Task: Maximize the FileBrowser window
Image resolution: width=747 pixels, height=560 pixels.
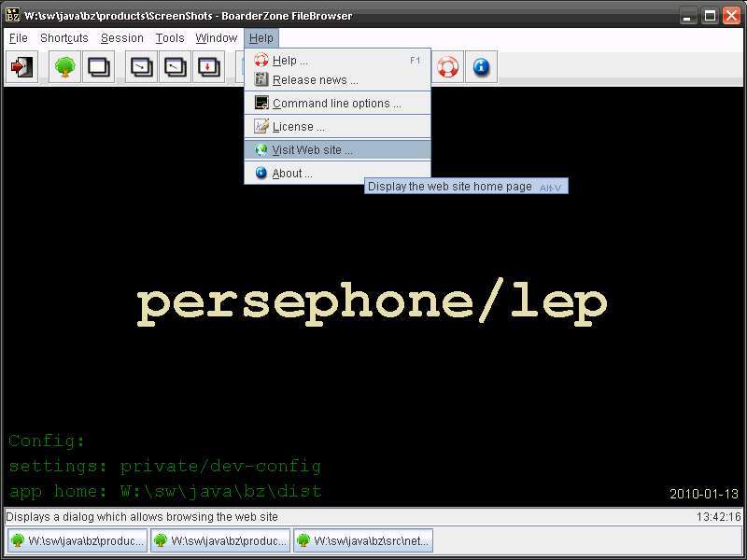Action: pos(710,16)
